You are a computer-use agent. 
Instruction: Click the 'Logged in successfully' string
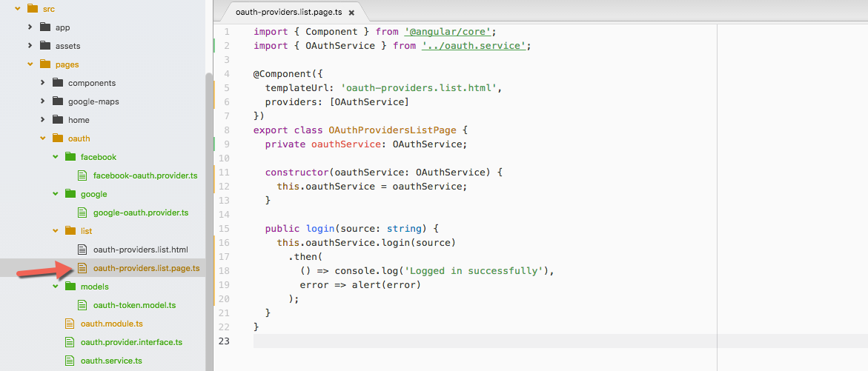pyautogui.click(x=474, y=271)
